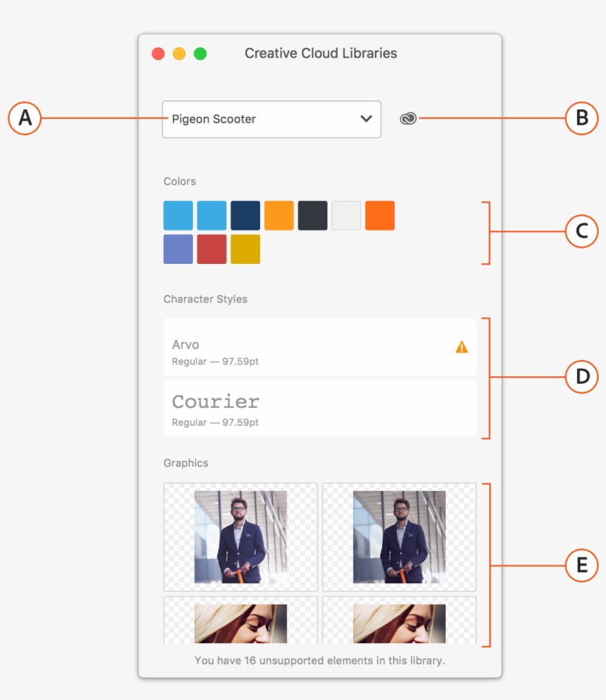The height and width of the screenshot is (700, 606).
Task: Select the mustard yellow color swatch
Action: click(x=246, y=248)
